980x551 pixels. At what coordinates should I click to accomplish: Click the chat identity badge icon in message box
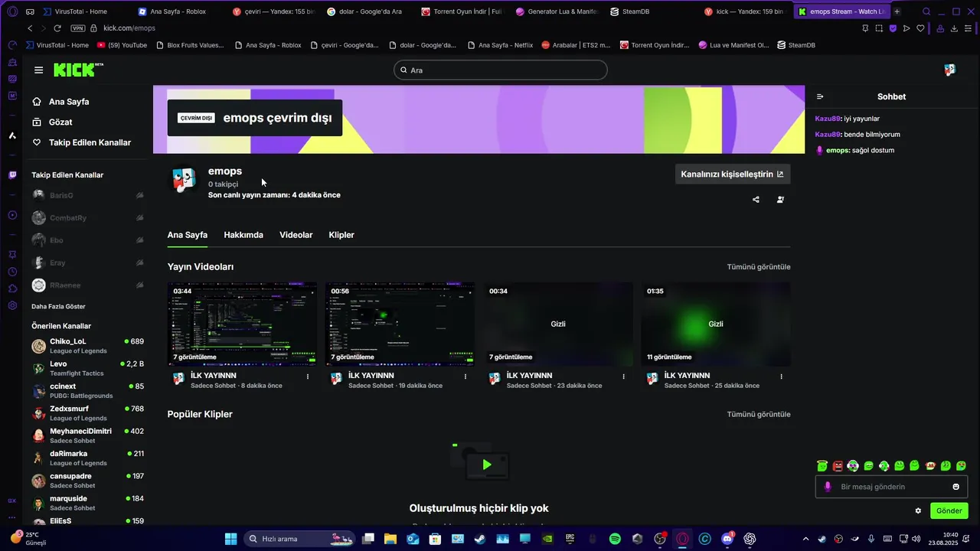(828, 487)
